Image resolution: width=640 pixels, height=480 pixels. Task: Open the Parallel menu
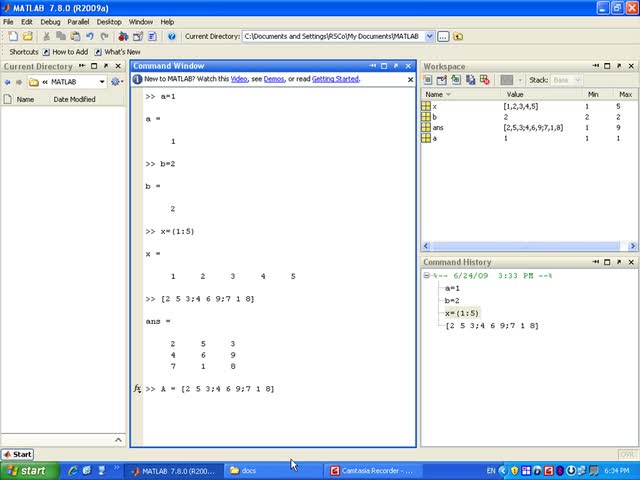click(x=78, y=22)
